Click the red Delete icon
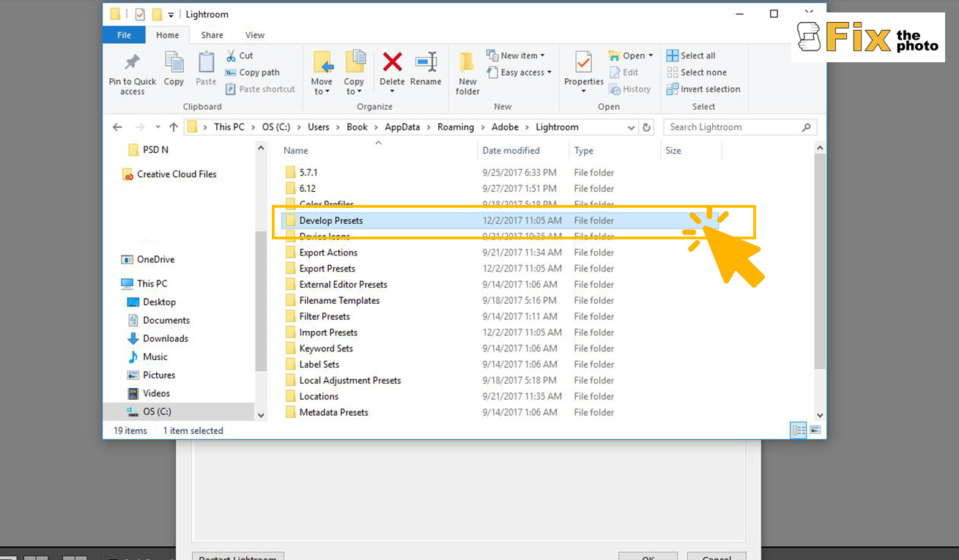959x560 pixels. (x=392, y=61)
